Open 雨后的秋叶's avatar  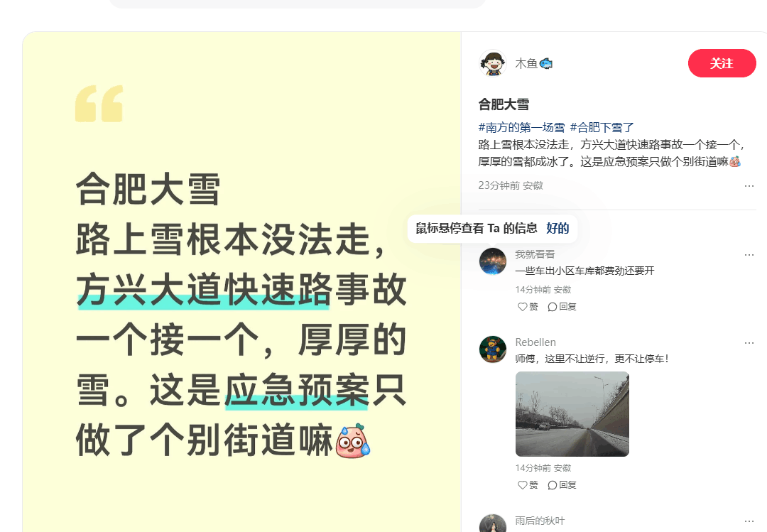click(493, 523)
